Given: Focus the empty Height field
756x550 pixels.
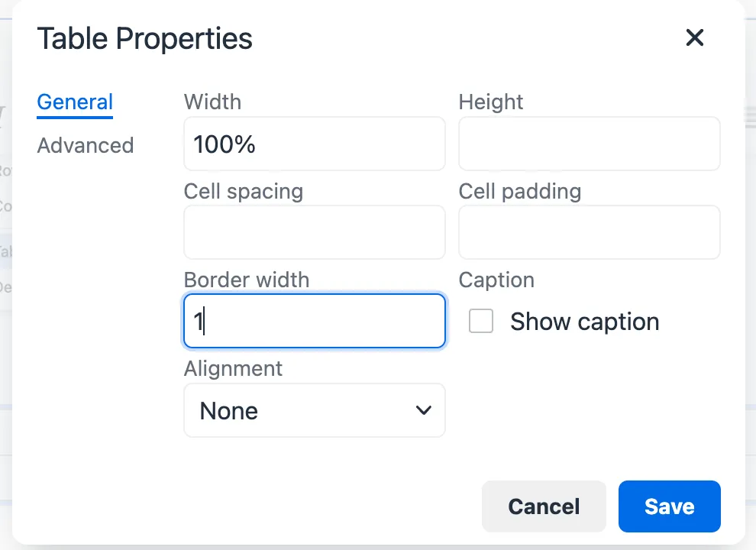Looking at the screenshot, I should tap(589, 144).
